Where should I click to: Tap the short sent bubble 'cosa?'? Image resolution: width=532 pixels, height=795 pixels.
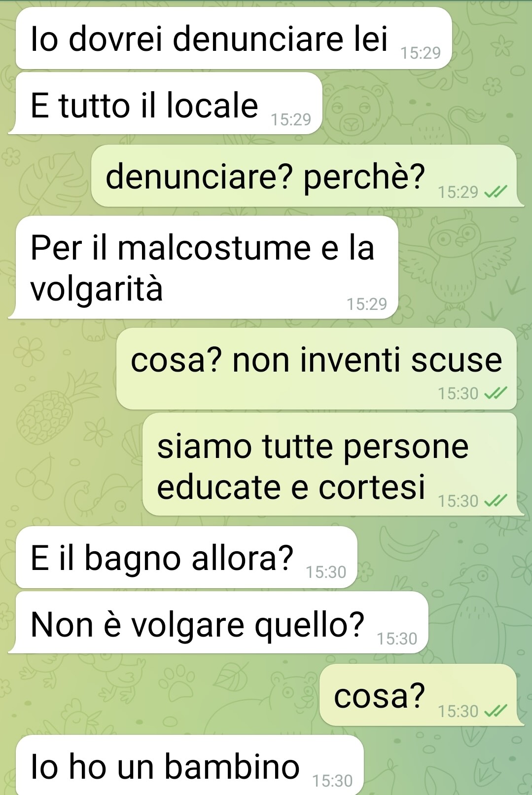pyautogui.click(x=418, y=695)
